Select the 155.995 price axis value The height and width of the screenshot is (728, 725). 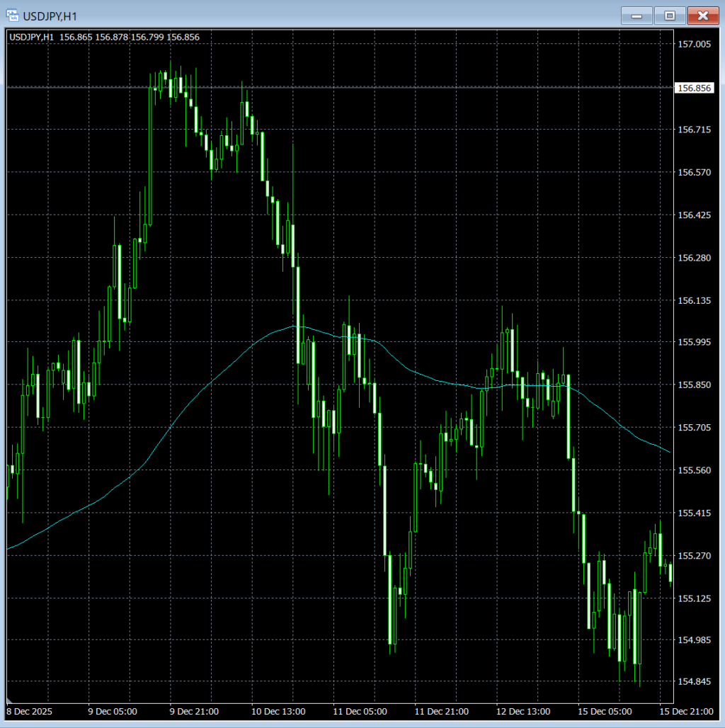click(694, 343)
